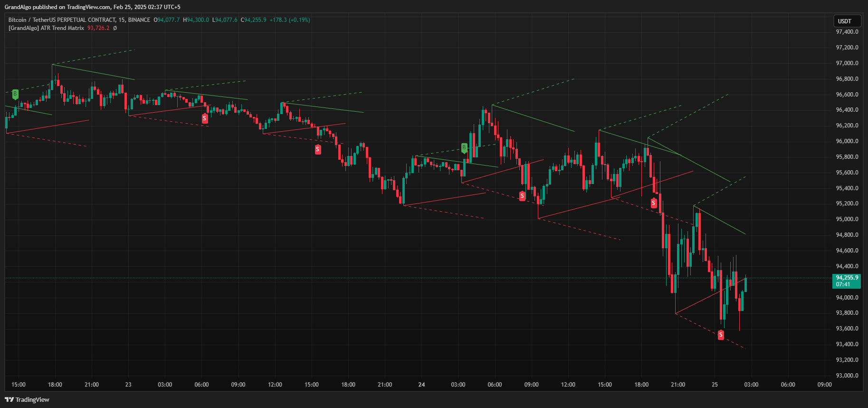Click the [GrandAlgo] ATR Trend Matrix indicator label
Screen dimensions: 868x408
[46, 28]
